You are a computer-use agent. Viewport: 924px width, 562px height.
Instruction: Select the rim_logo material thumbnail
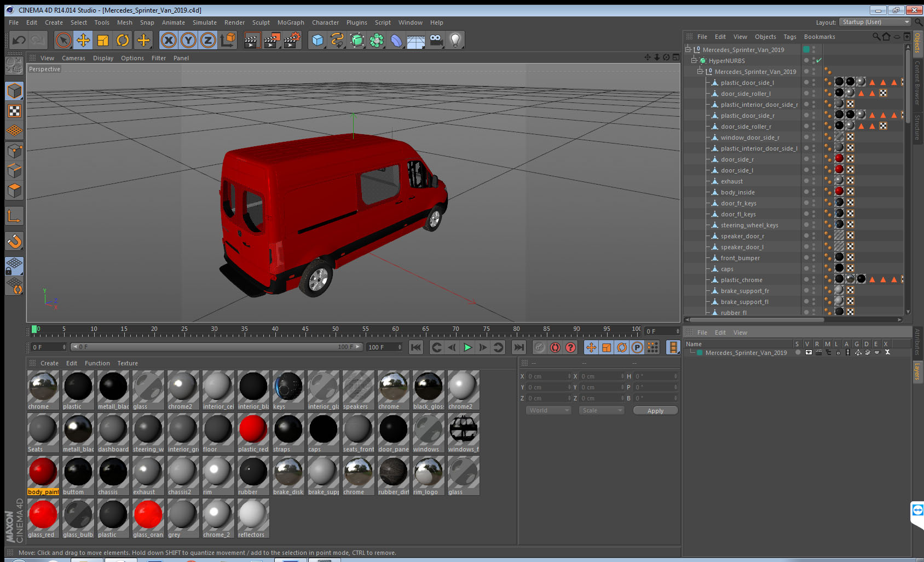click(429, 475)
